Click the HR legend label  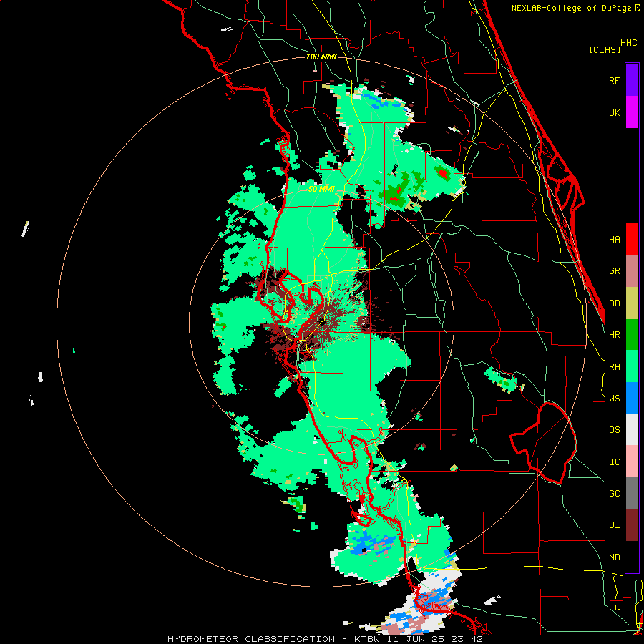pyautogui.click(x=614, y=335)
